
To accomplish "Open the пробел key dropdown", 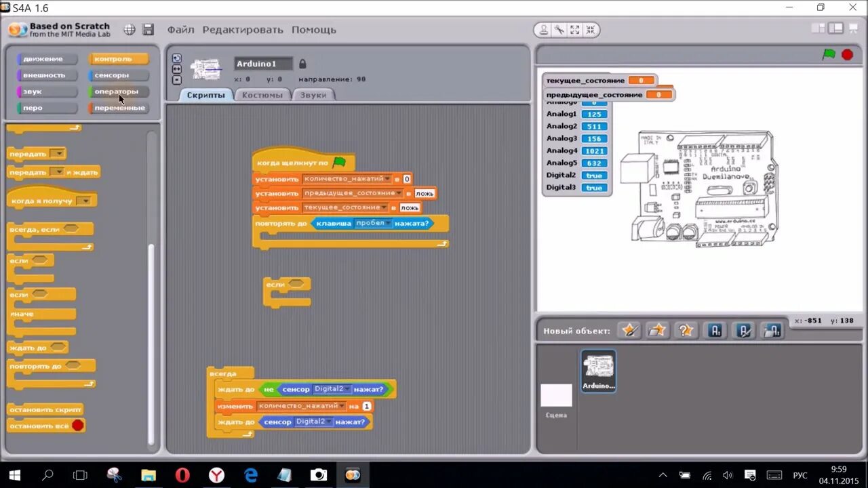I will pyautogui.click(x=389, y=223).
